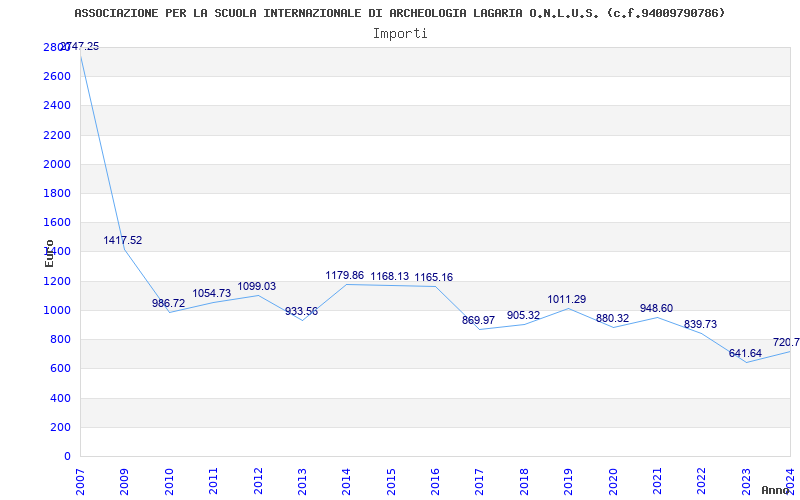This screenshot has width=800, height=500.
Task: Click the 2016 x-axis year label
Action: pos(435,481)
